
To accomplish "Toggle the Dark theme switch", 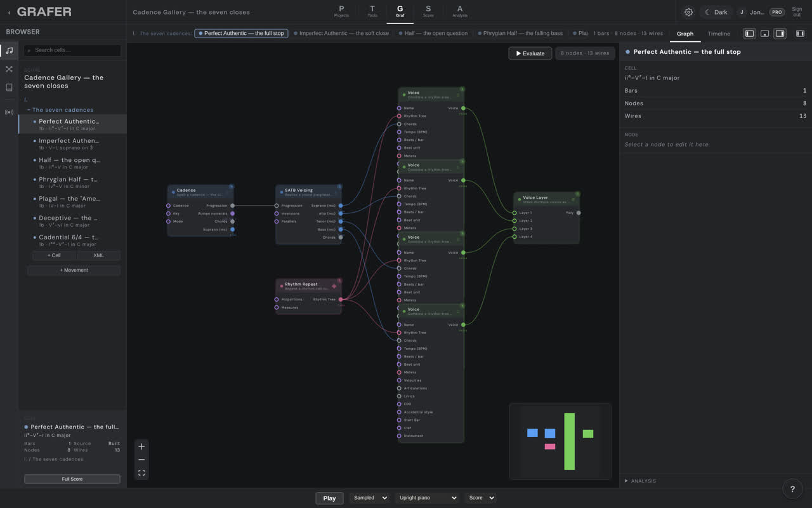I will point(716,12).
